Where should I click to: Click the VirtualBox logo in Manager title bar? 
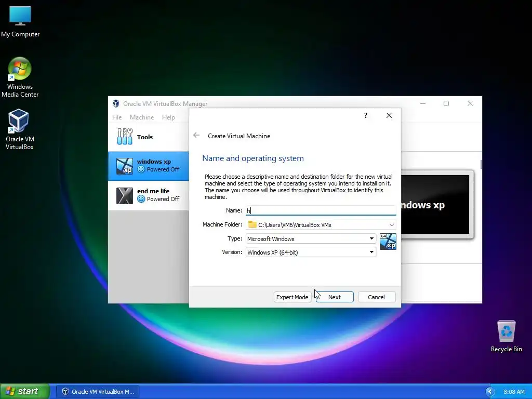click(116, 103)
